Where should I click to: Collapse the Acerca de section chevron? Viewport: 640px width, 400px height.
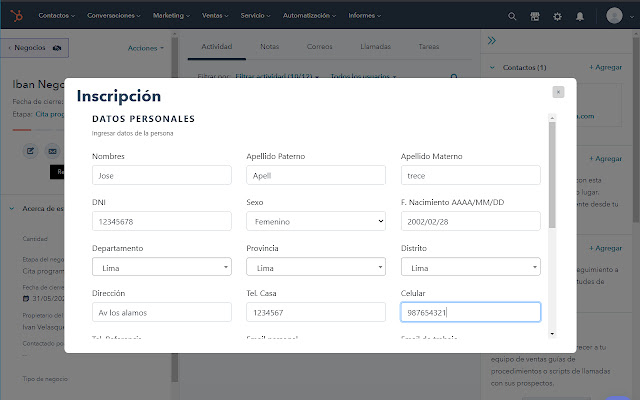pyautogui.click(x=12, y=209)
